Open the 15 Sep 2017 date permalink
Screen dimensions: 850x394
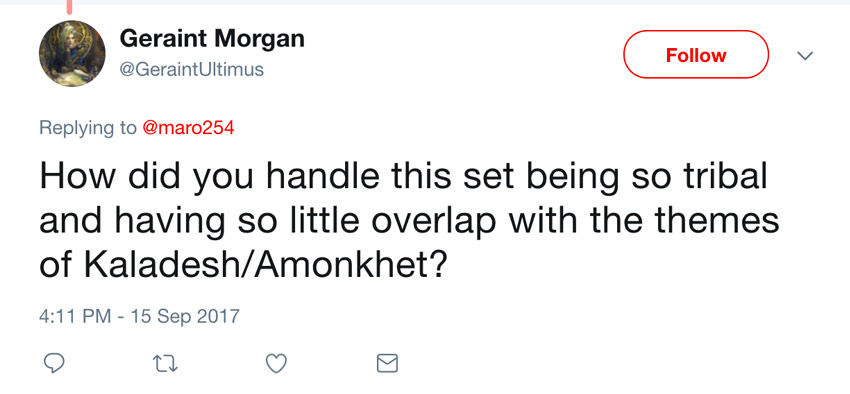[185, 315]
